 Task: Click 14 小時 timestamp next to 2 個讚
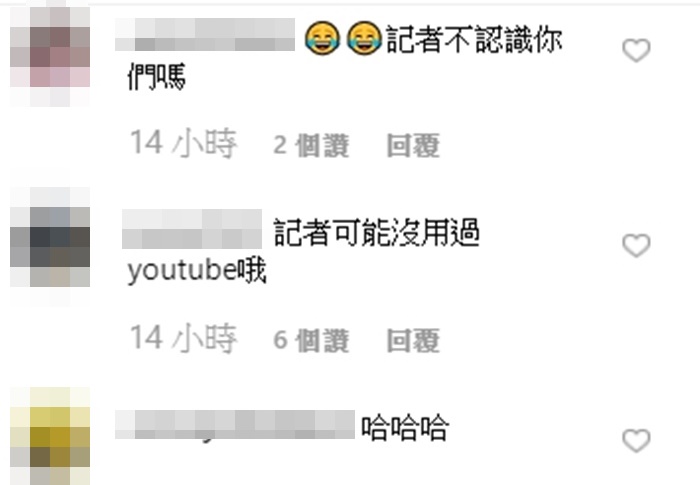(183, 143)
